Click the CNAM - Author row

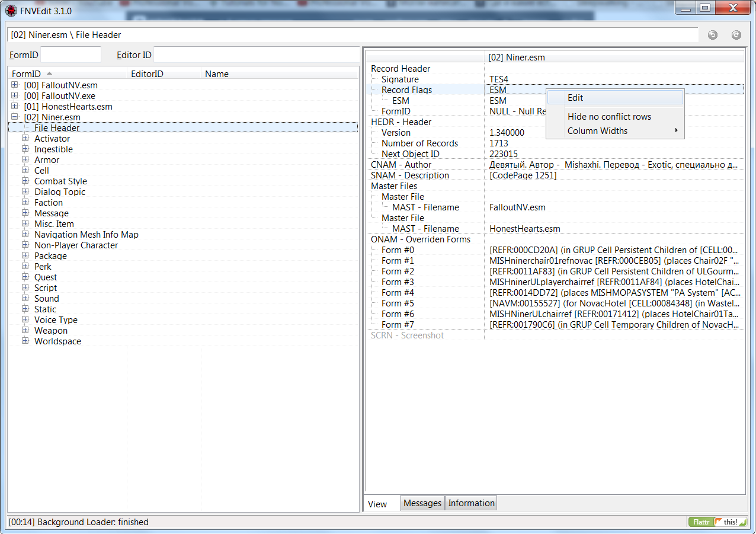tap(555, 164)
